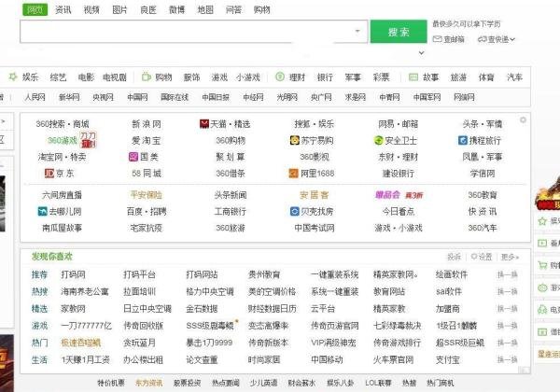
Task: Open the 网易·邮箱 link
Action: click(399, 124)
